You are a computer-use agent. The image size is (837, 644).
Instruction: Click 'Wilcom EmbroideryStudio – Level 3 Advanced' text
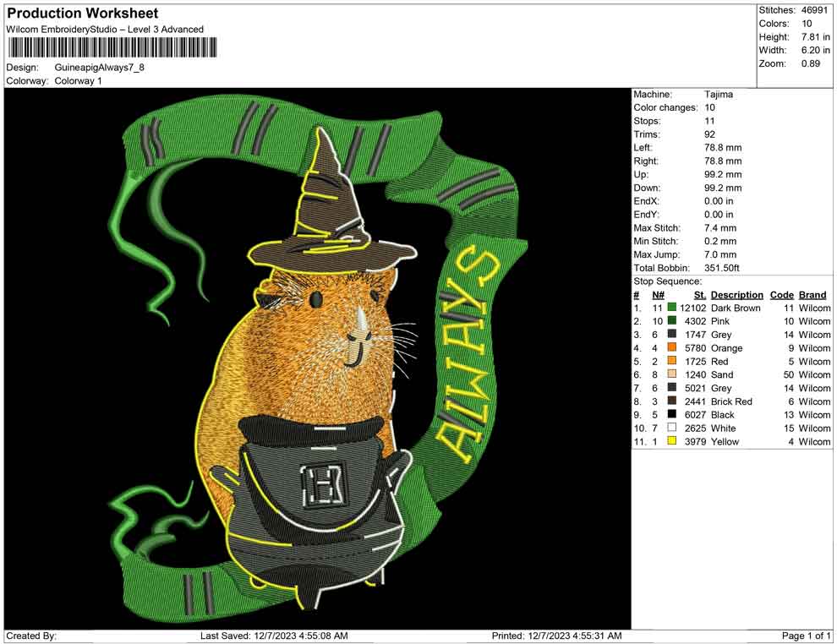click(105, 30)
